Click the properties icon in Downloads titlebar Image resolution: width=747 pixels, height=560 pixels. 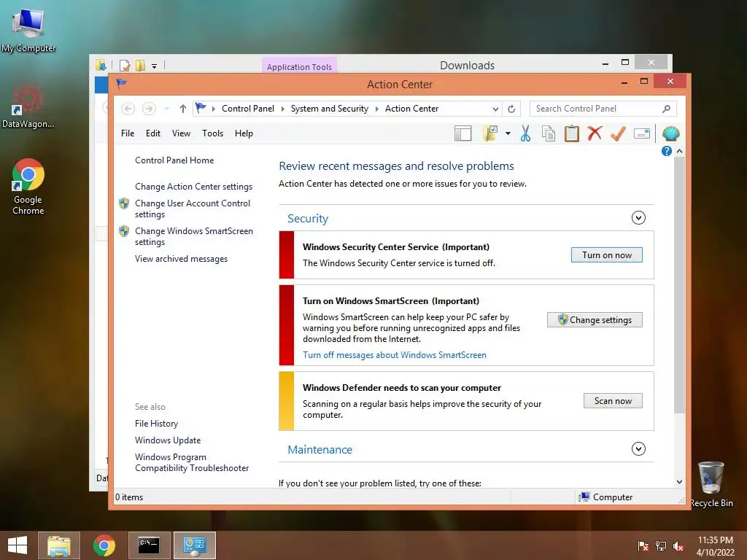pos(125,65)
